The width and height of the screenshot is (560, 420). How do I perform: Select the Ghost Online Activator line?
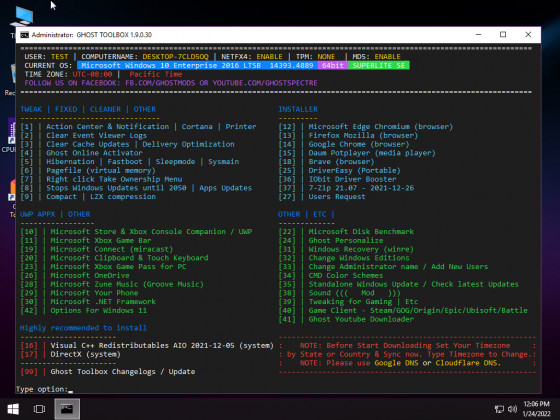pyautogui.click(x=81, y=153)
